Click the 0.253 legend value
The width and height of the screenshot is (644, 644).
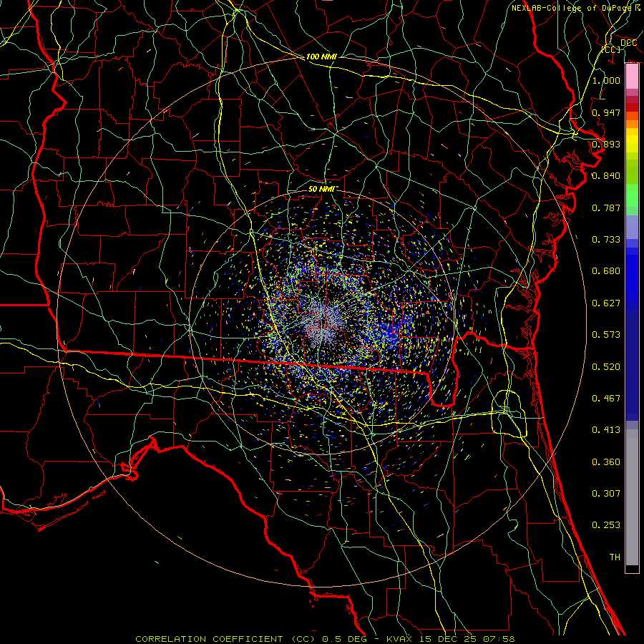click(606, 525)
